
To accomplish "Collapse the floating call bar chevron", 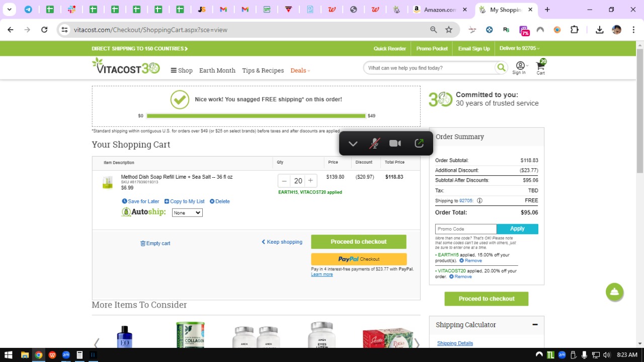I will coord(353,143).
